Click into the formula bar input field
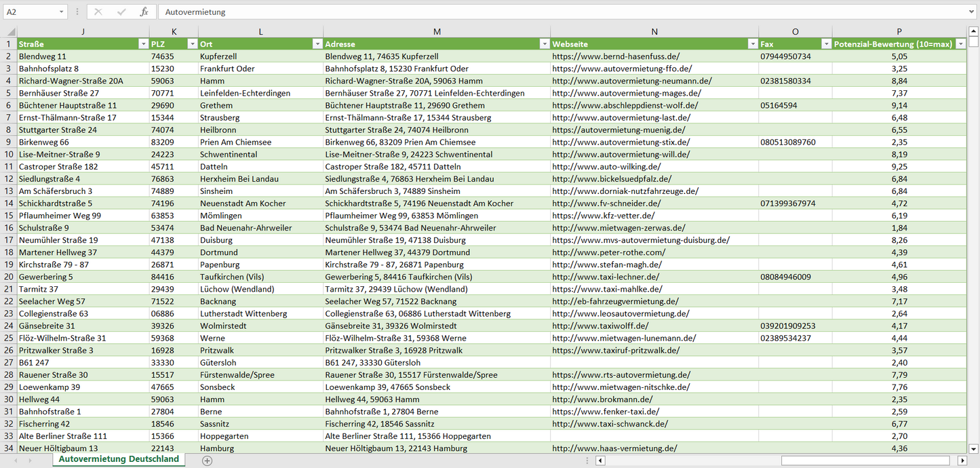980x468 pixels. click(x=543, y=12)
